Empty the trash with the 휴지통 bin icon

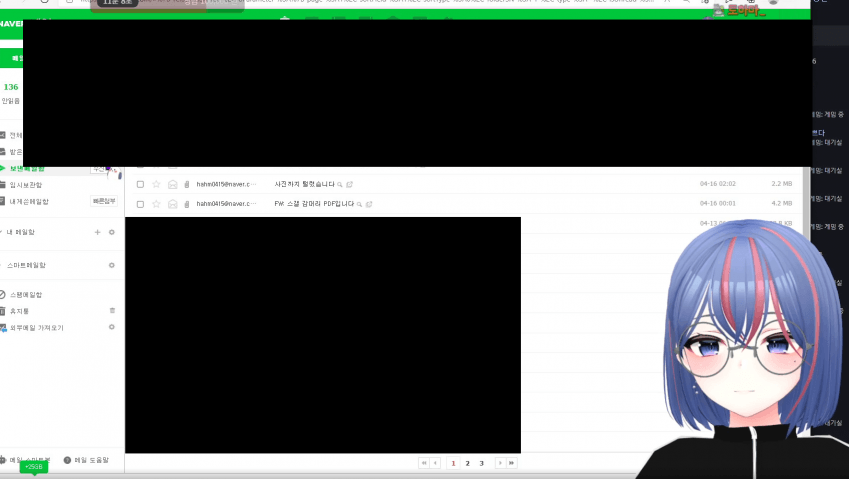112,311
